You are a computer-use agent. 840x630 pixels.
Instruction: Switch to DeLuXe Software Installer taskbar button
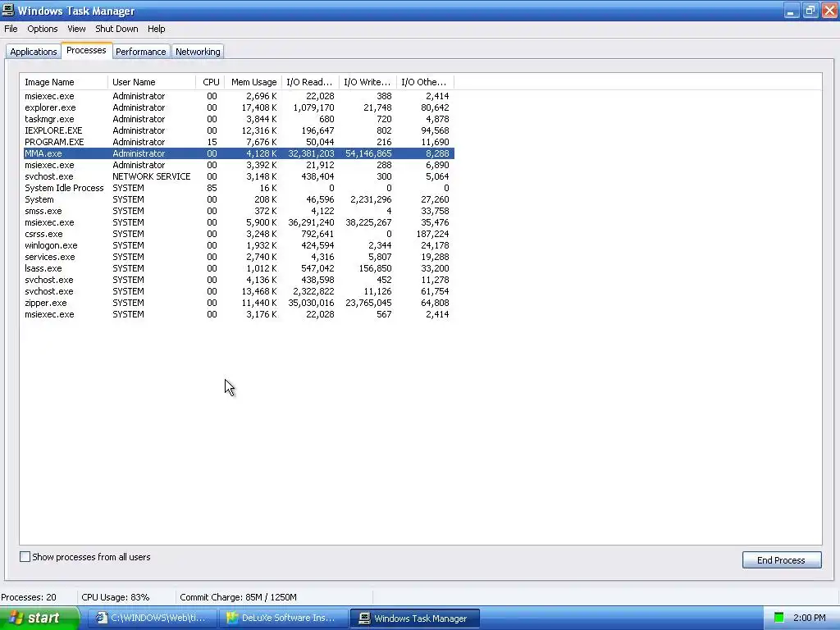click(282, 619)
